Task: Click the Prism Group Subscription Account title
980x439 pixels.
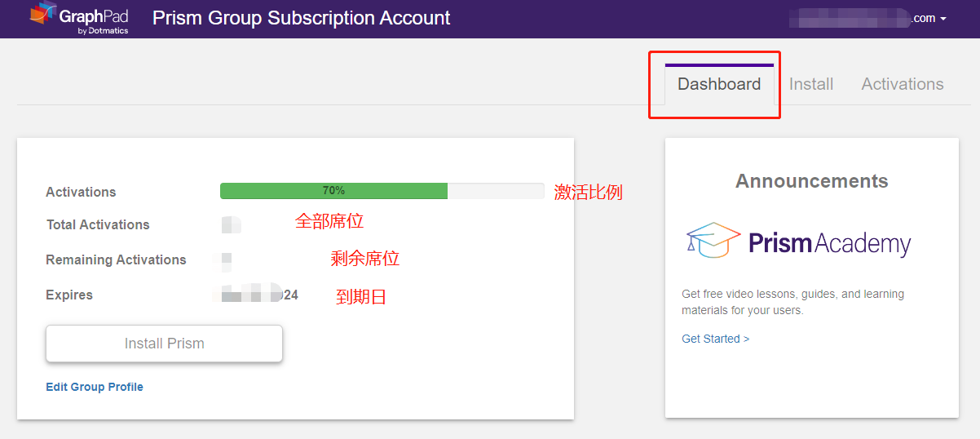Action: coord(301,18)
